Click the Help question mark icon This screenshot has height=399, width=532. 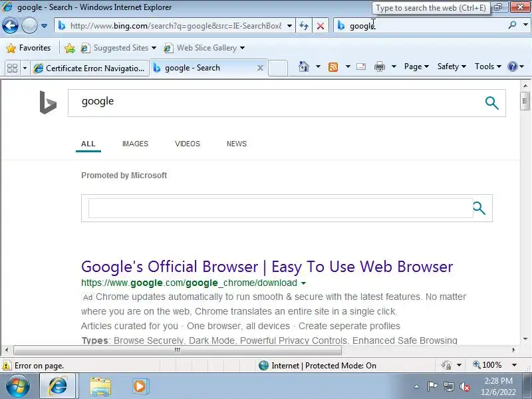click(x=512, y=66)
